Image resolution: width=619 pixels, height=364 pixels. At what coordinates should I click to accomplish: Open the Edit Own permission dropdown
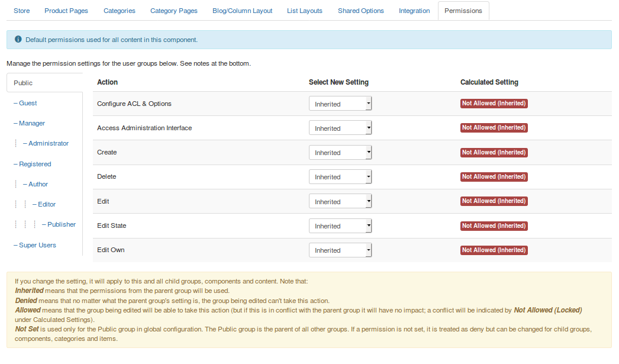[x=340, y=250]
